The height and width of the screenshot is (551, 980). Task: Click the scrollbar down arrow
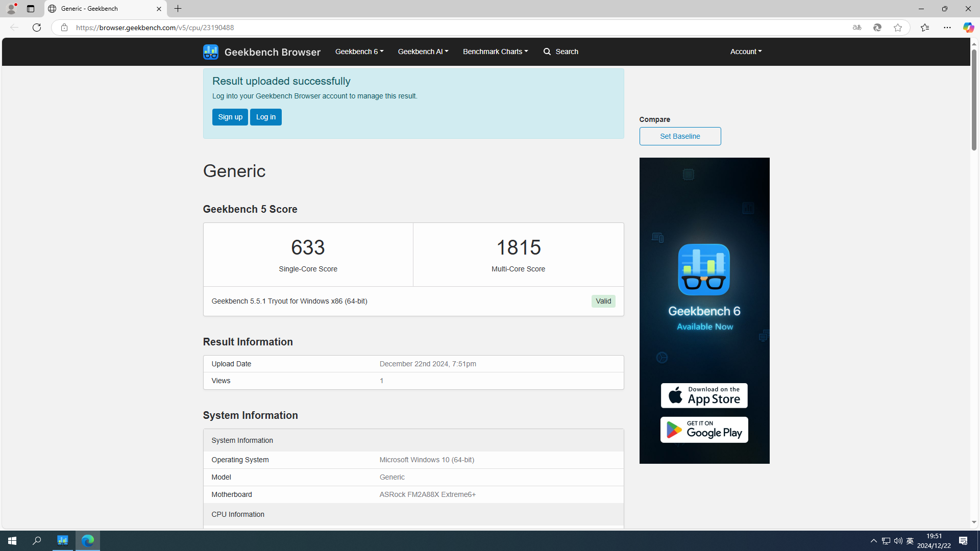click(974, 522)
